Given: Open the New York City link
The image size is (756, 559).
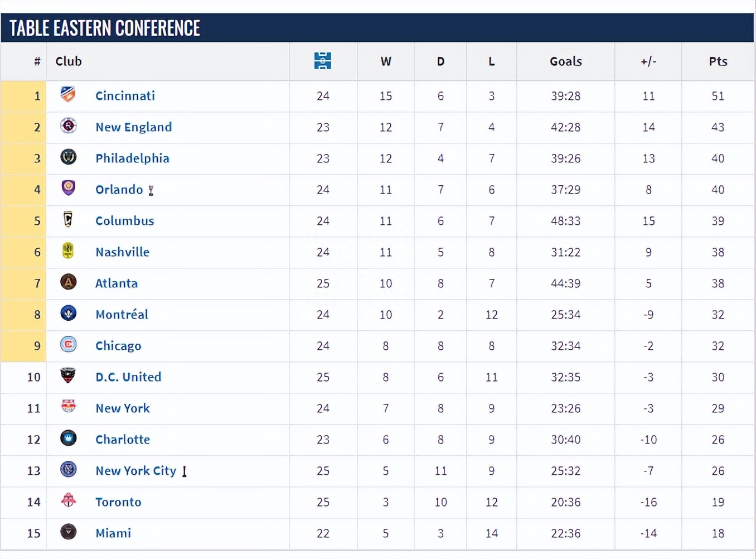Looking at the screenshot, I should [135, 471].
